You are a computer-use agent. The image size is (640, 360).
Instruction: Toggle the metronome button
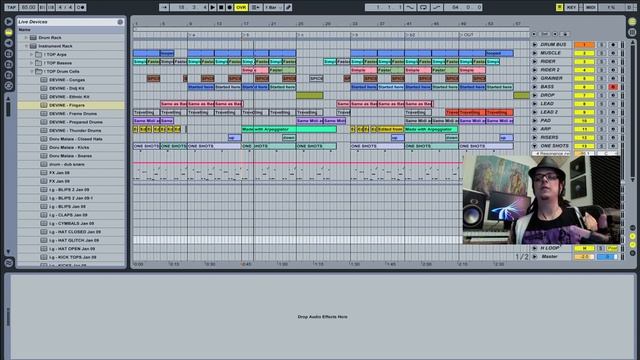click(80, 7)
